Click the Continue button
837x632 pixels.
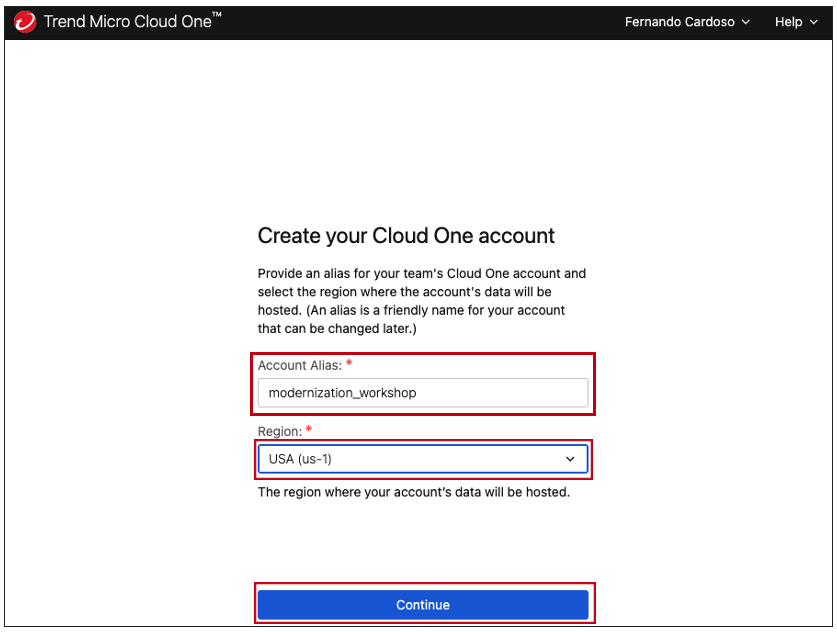pos(423,605)
